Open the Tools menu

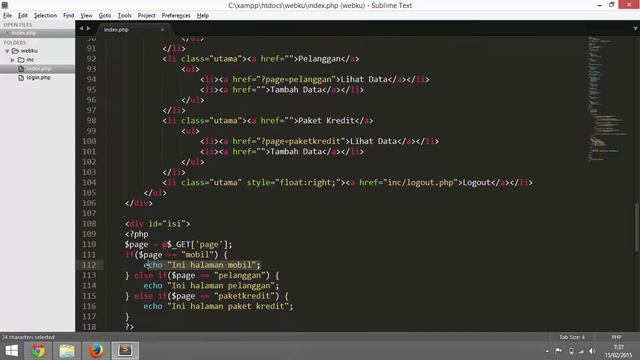click(x=124, y=16)
